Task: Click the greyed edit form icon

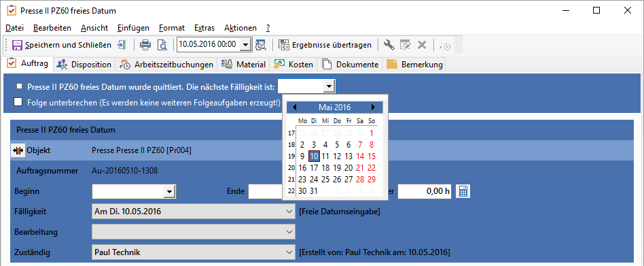Action: pyautogui.click(x=406, y=45)
